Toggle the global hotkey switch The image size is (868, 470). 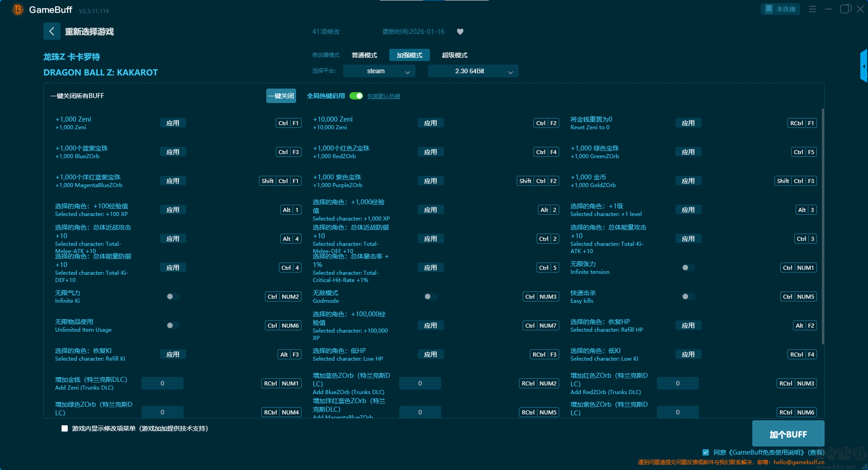(356, 96)
